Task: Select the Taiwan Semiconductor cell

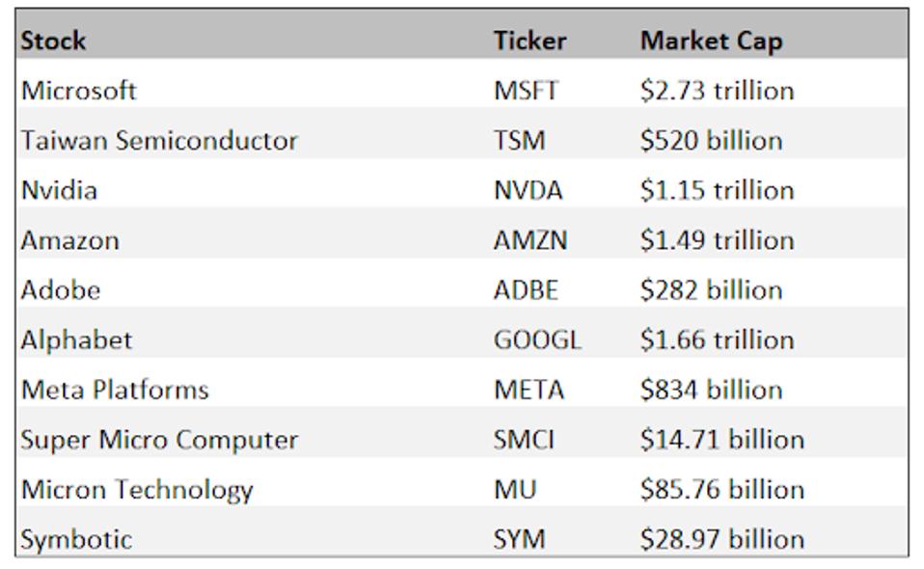Action: coord(159,141)
